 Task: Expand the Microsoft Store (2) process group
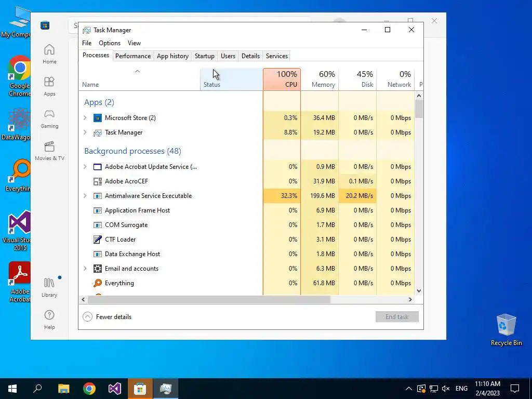click(x=85, y=118)
